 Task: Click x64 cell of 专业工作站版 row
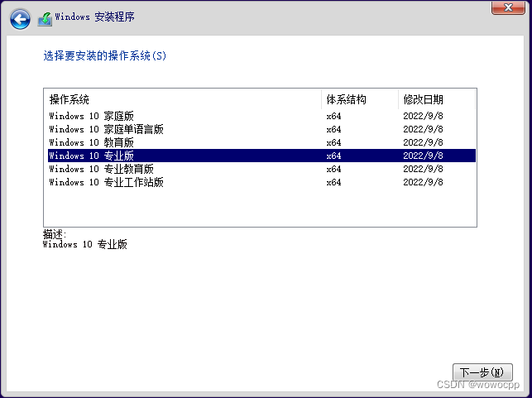pos(334,182)
